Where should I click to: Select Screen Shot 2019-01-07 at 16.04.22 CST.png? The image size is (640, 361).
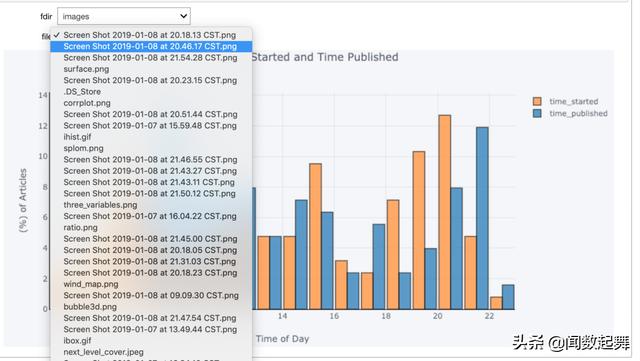[151, 216]
